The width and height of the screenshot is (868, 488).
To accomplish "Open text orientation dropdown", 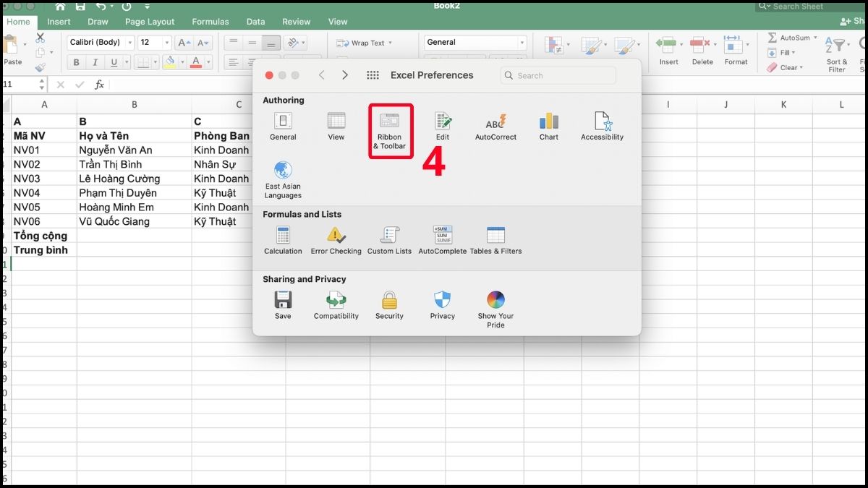I will (295, 43).
